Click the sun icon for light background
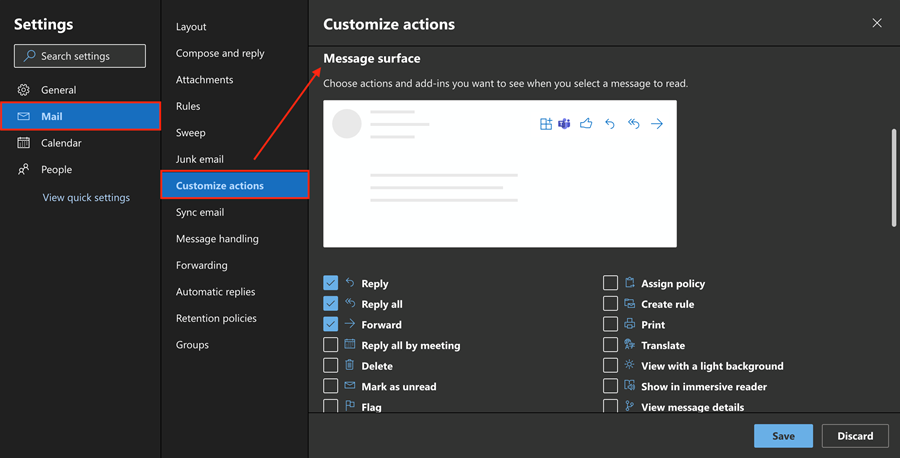The image size is (900, 458). pyautogui.click(x=630, y=365)
